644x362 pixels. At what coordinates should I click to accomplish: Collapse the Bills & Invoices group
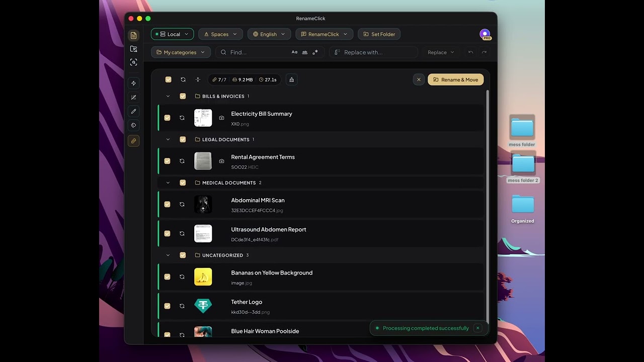tap(168, 96)
